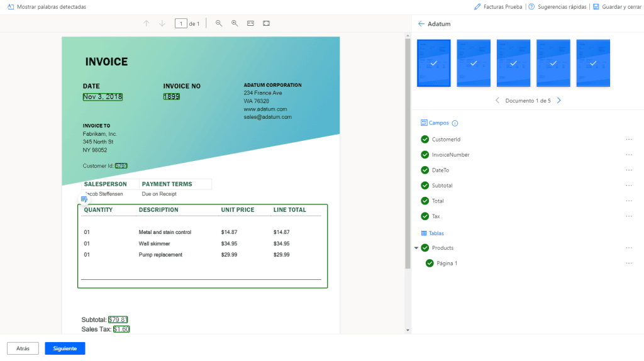Viewport: 644px width, 361px height.
Task: Click the next page down arrow
Action: coord(162,23)
